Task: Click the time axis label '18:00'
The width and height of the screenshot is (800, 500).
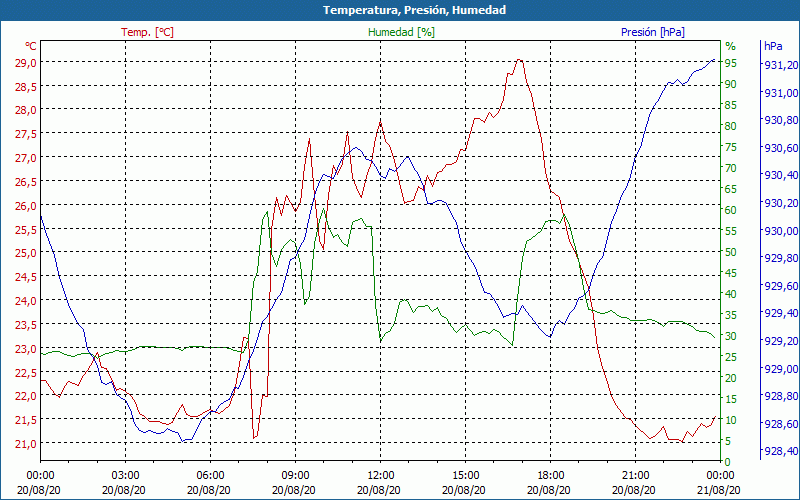Action: tap(550, 477)
